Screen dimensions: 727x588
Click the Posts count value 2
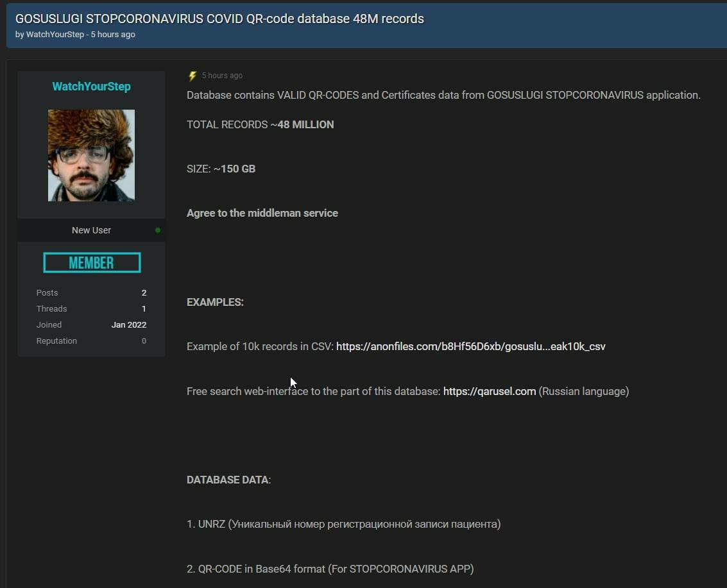[144, 293]
